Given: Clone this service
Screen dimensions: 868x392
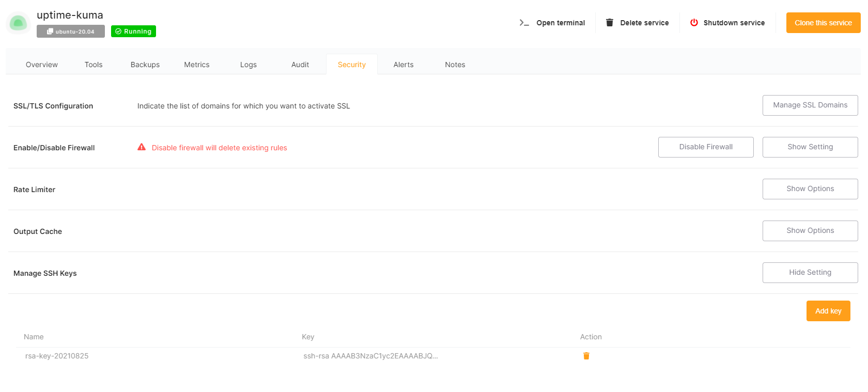Looking at the screenshot, I should click(x=823, y=23).
